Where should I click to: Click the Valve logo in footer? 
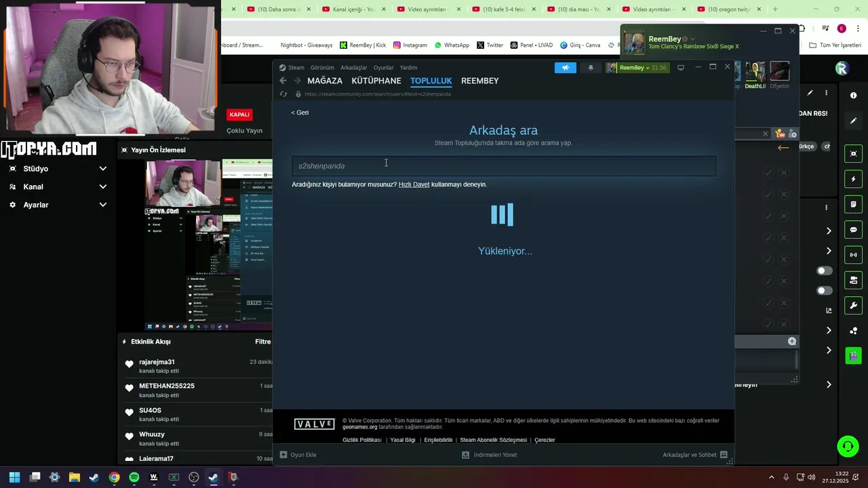[x=314, y=424]
